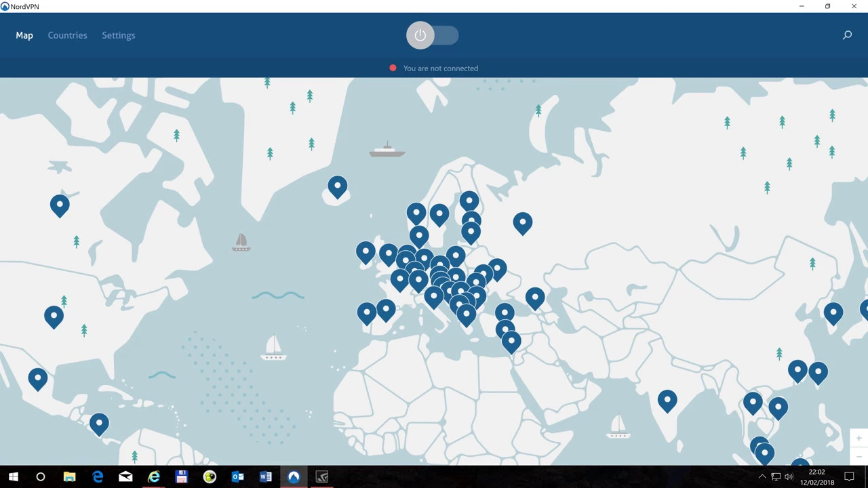Select the Portugal server pin
868x488 pixels.
click(x=367, y=312)
